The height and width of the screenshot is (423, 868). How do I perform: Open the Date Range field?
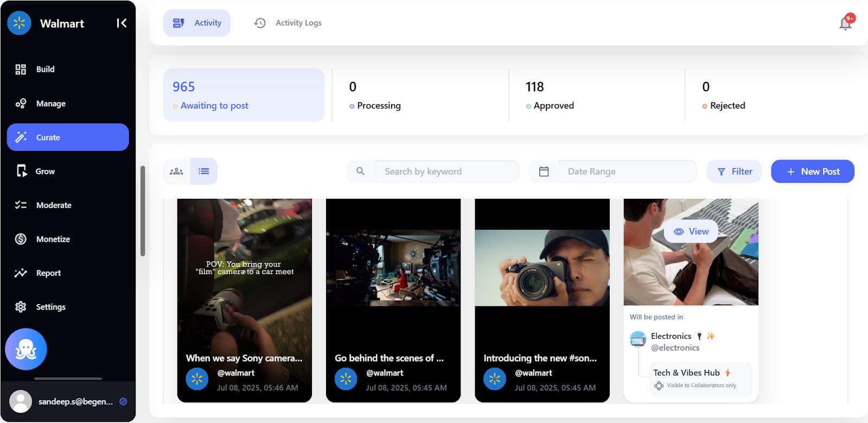click(628, 172)
